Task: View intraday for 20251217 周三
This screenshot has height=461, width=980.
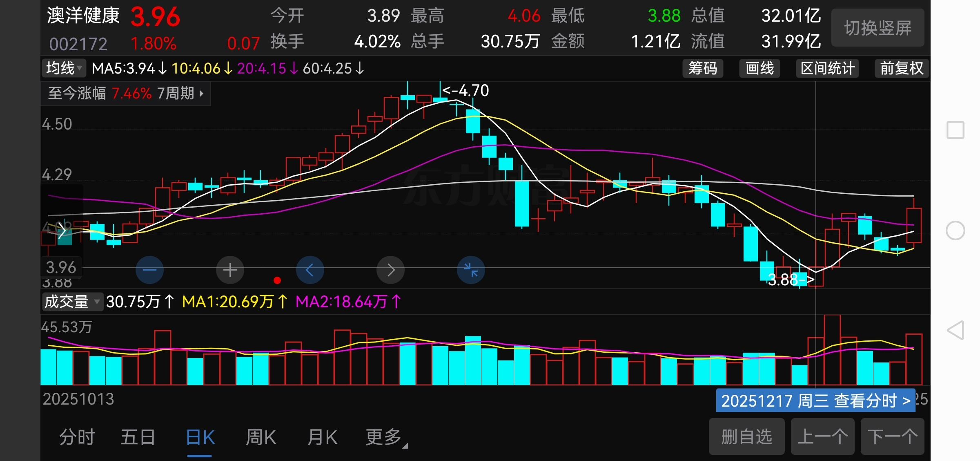Action: click(x=815, y=401)
